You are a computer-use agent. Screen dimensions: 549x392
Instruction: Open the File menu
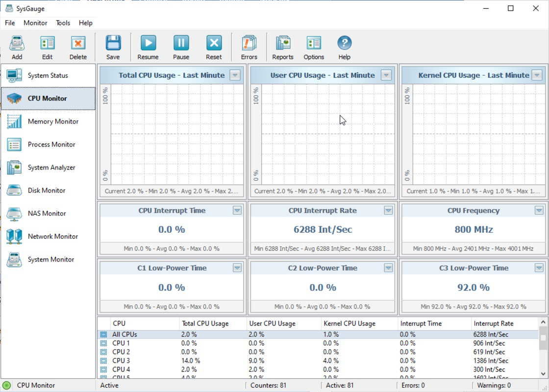(x=10, y=23)
